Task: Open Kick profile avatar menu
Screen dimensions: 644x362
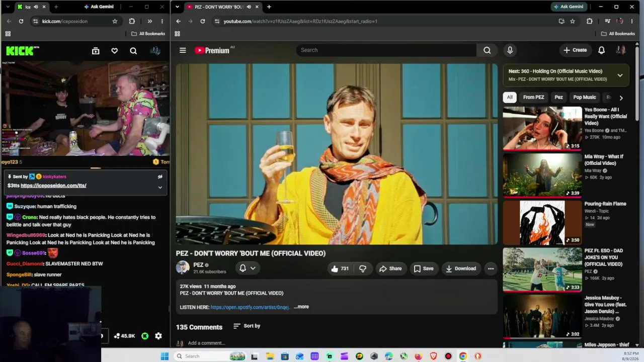Action: [x=155, y=51]
